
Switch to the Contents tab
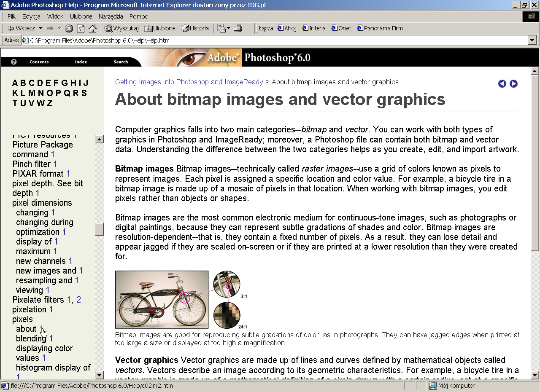point(39,62)
